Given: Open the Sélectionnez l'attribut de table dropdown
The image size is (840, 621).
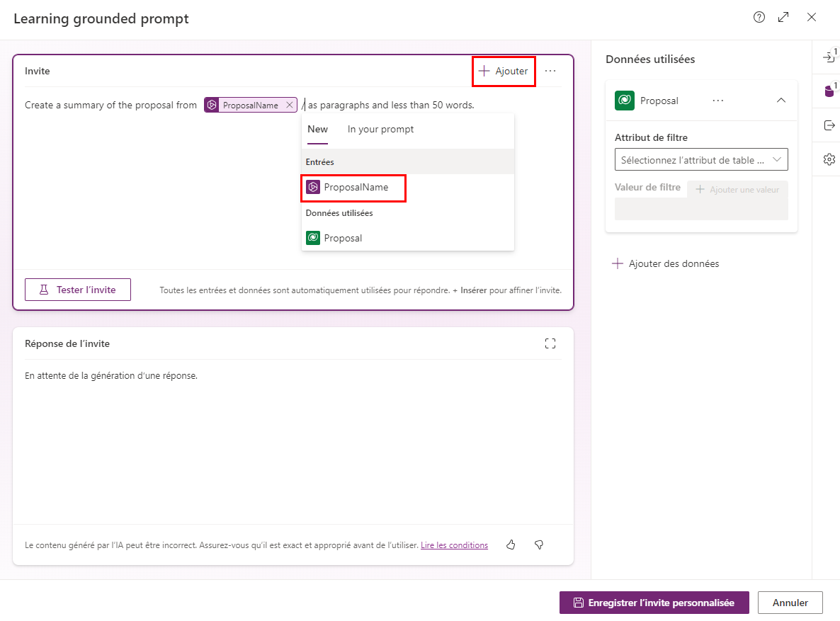Looking at the screenshot, I should [x=700, y=159].
